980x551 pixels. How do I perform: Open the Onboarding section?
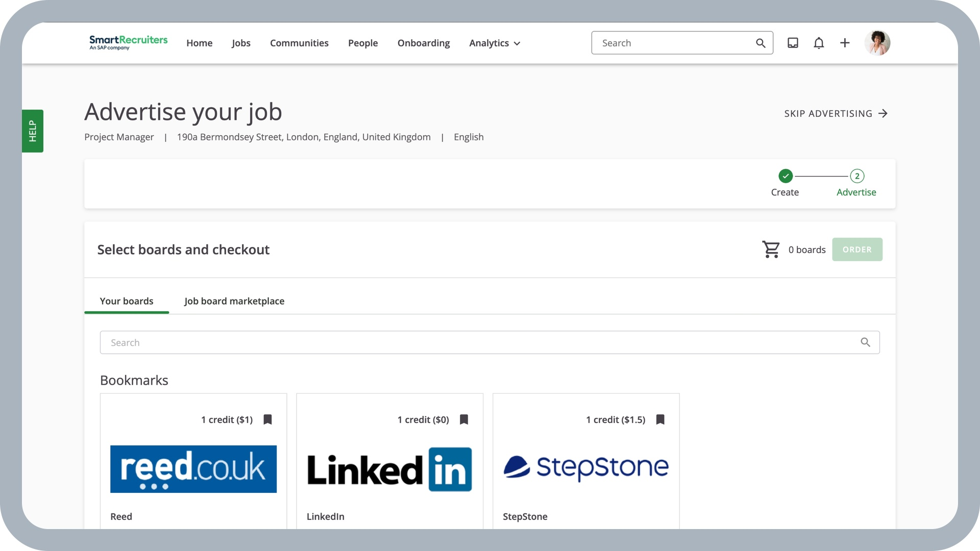[x=424, y=43]
